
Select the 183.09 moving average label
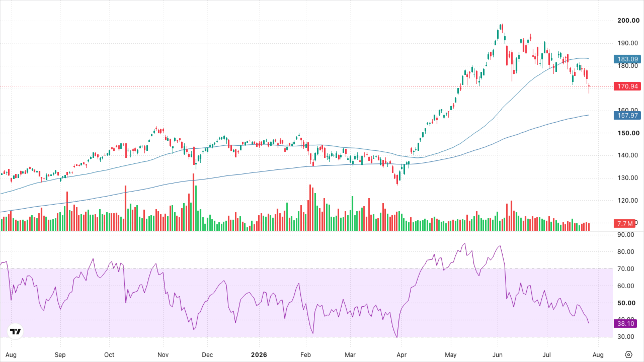(x=627, y=59)
